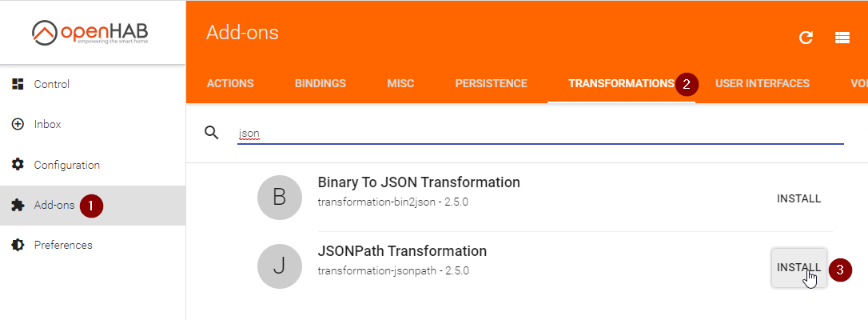Click transformation-jsonpath - 2.5.0 text
The image size is (868, 320).
click(x=393, y=270)
